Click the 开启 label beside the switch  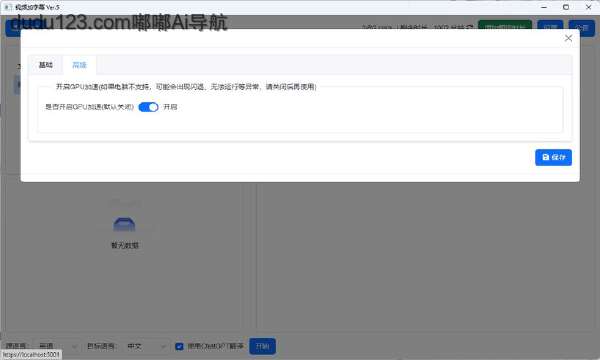coord(170,107)
